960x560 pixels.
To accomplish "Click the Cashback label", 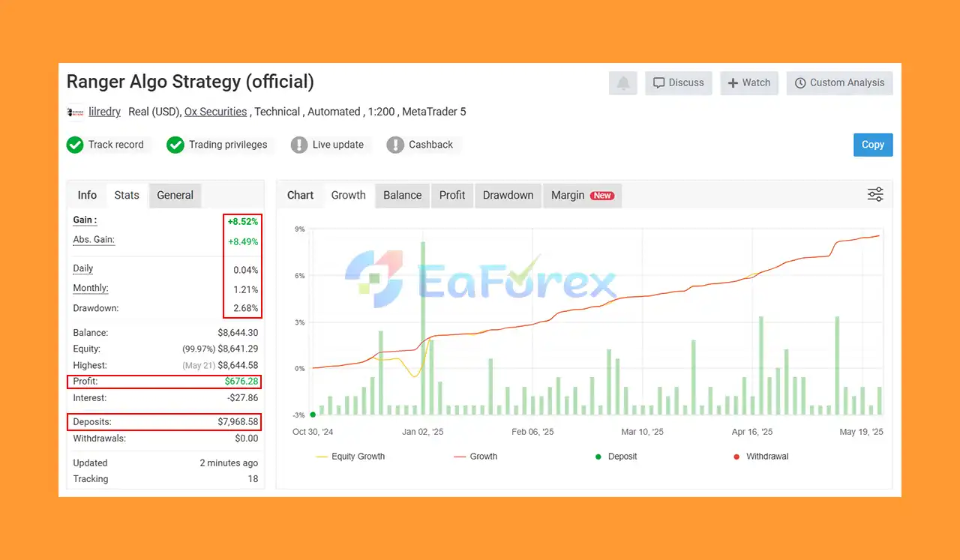I will coord(430,145).
